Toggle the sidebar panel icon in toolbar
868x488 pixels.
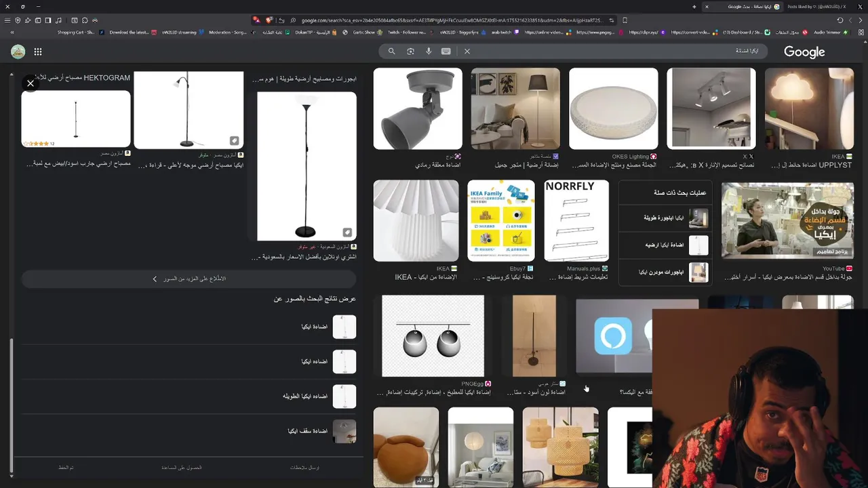tap(48, 20)
